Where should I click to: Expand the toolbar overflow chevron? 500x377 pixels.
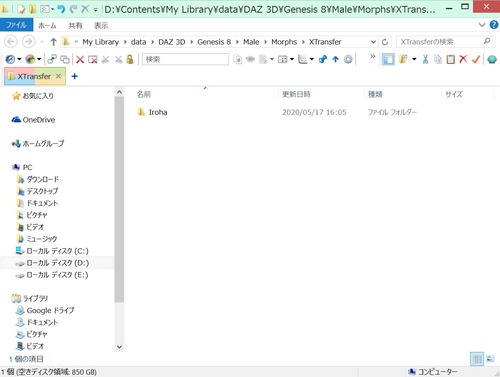[373, 56]
